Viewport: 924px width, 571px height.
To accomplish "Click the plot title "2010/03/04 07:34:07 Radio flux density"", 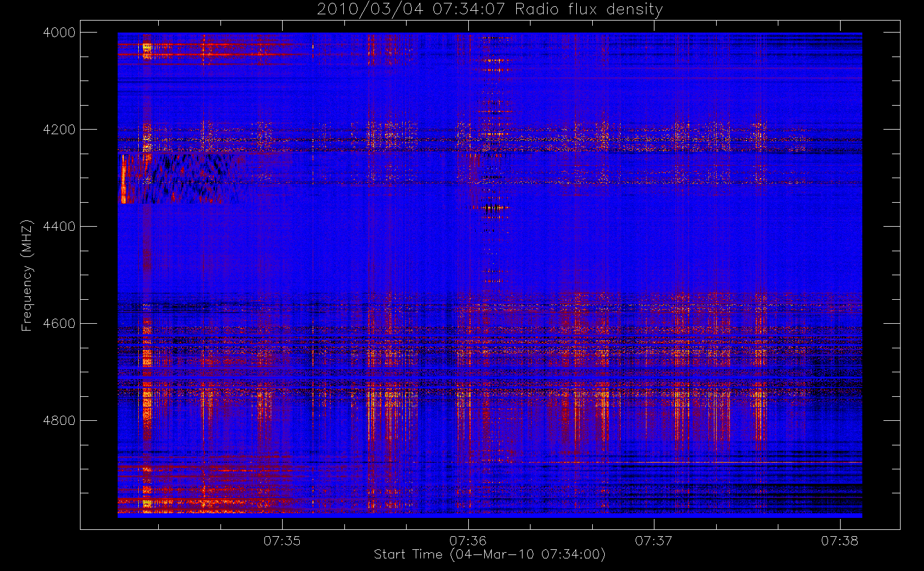I will click(x=489, y=10).
